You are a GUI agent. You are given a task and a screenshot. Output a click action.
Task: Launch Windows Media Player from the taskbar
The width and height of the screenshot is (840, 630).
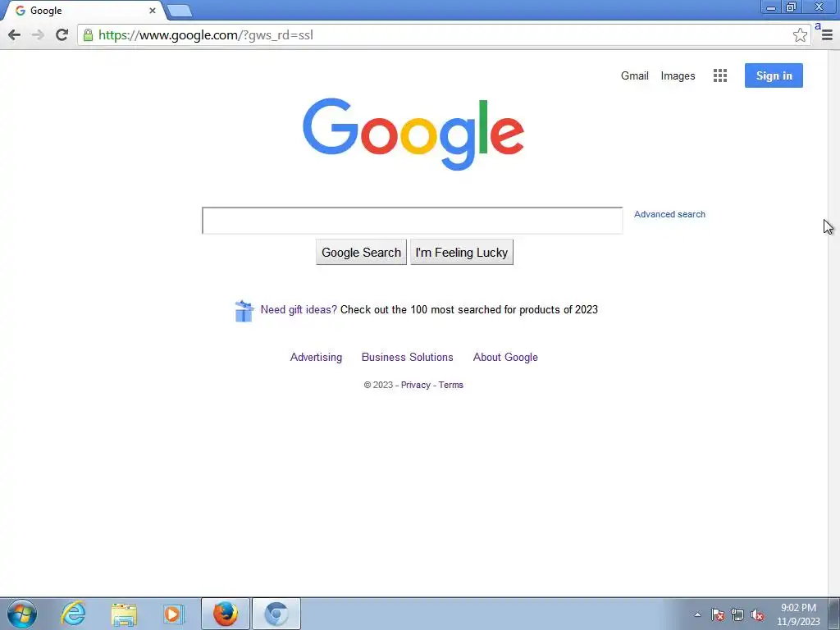point(174,614)
